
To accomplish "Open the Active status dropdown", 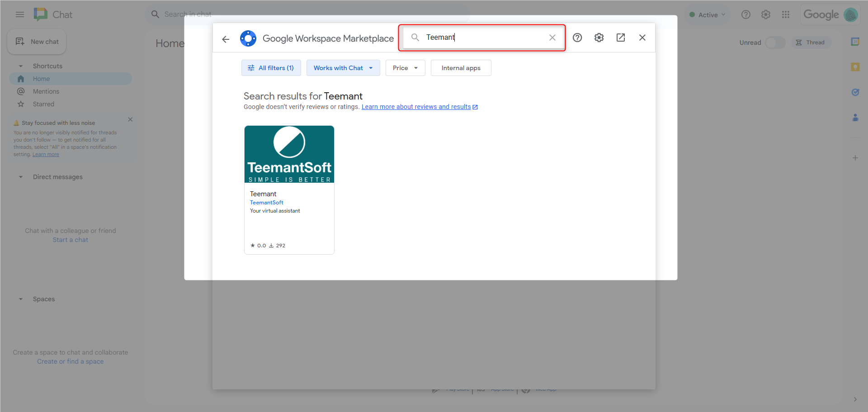I will [707, 14].
